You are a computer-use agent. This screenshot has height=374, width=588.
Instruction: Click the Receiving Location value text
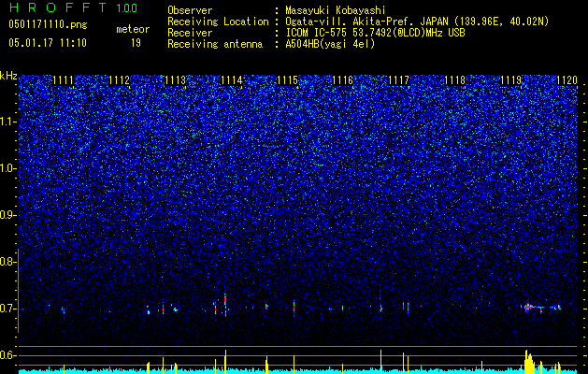pos(417,22)
